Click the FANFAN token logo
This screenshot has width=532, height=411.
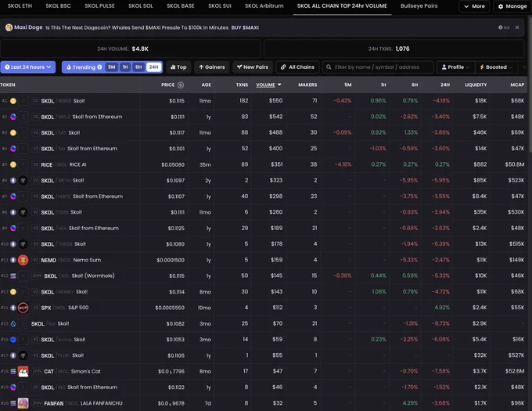click(23, 403)
